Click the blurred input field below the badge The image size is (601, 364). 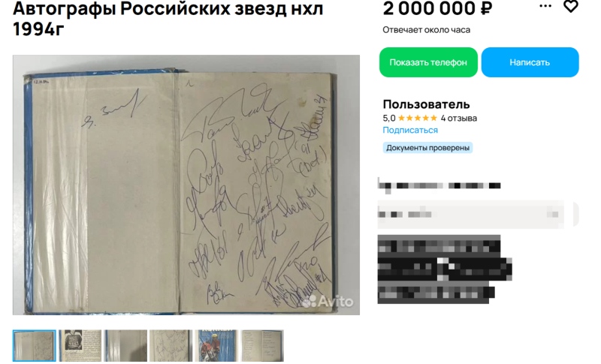pos(471,215)
